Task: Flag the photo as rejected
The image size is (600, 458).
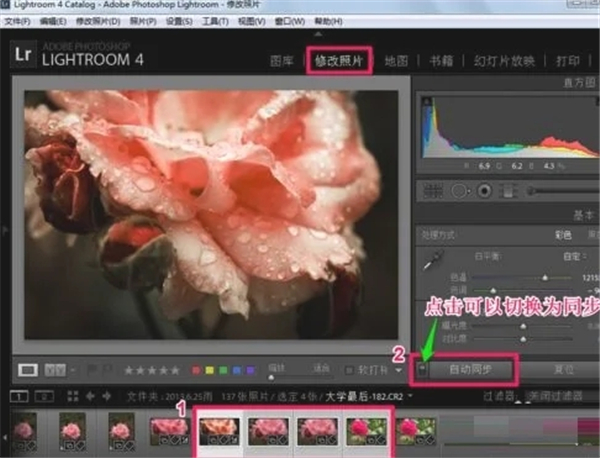Action: pyautogui.click(x=107, y=370)
